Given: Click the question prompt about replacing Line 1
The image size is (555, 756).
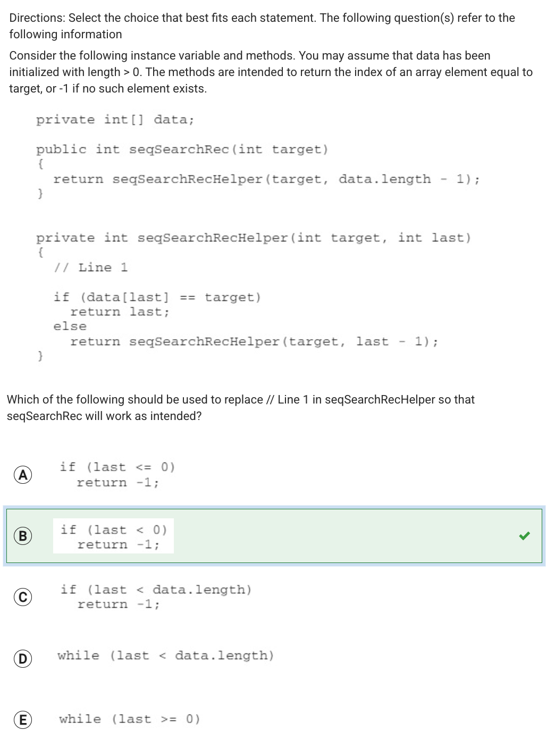Looking at the screenshot, I should click(241, 408).
